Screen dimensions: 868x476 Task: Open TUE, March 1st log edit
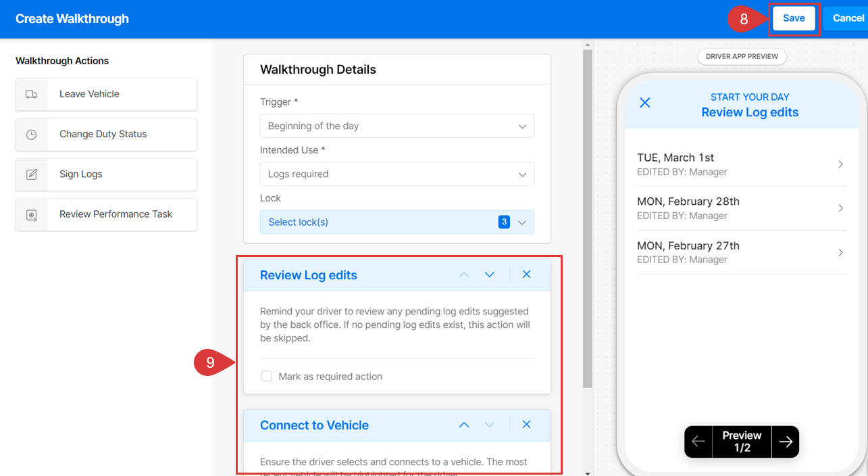[x=742, y=164]
